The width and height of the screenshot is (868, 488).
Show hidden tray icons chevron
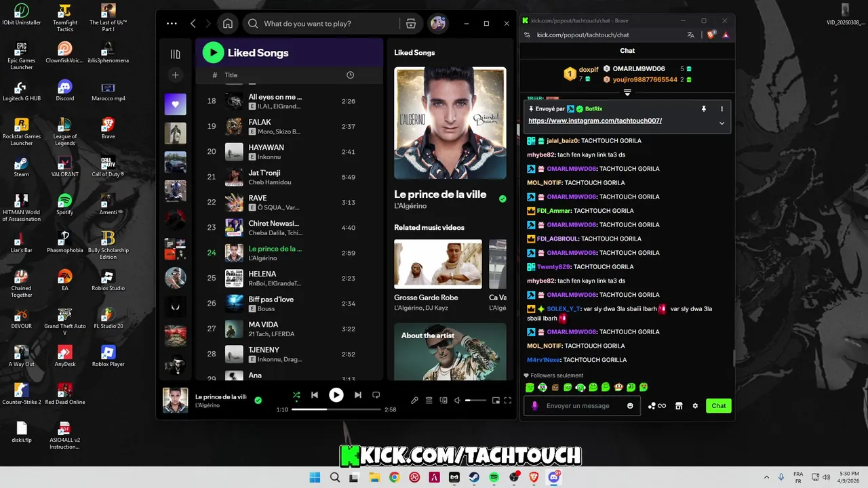coord(766,477)
